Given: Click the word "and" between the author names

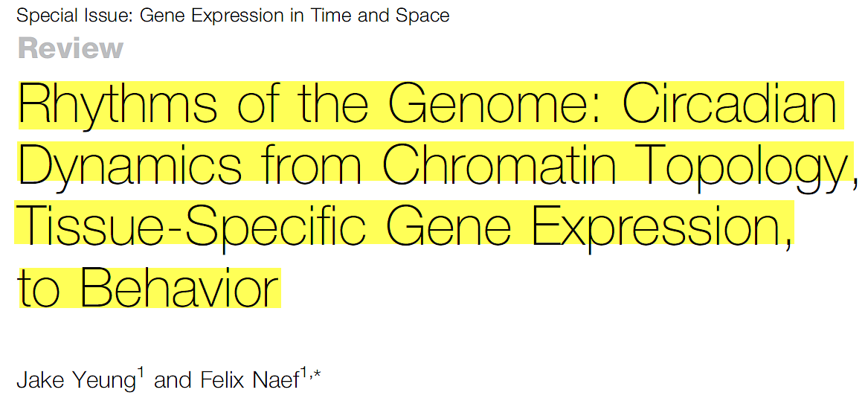Looking at the screenshot, I should click(173, 381).
